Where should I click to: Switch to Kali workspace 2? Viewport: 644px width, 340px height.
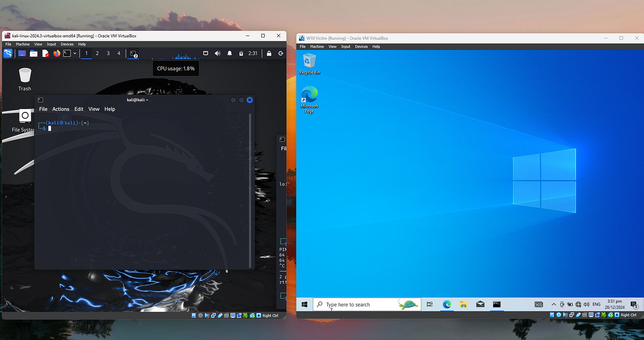coord(97,54)
